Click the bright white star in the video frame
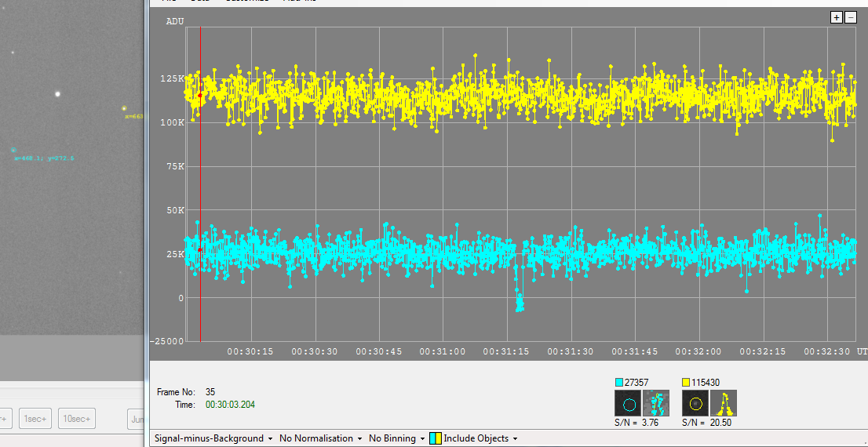 [57, 94]
